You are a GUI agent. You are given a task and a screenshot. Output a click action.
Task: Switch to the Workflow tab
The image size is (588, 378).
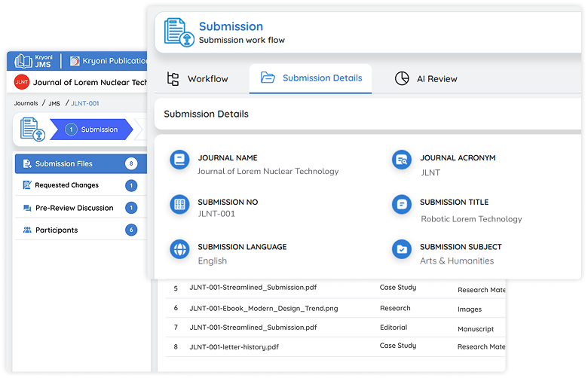coord(198,79)
